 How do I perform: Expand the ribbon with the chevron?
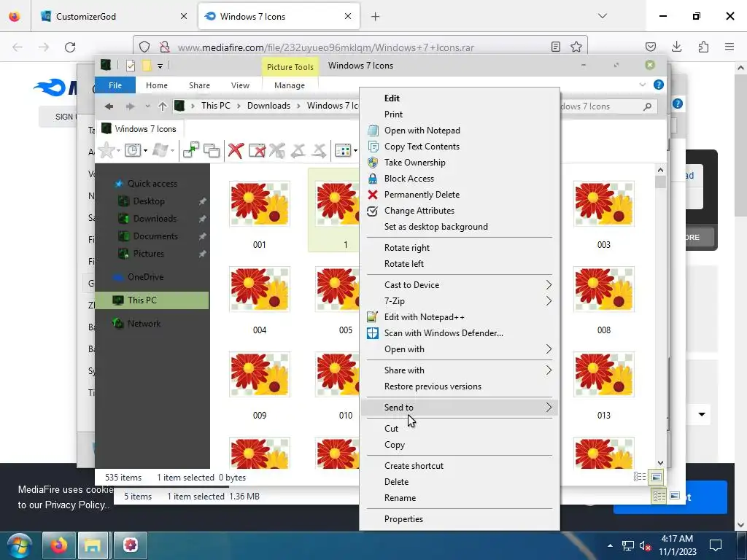click(642, 85)
